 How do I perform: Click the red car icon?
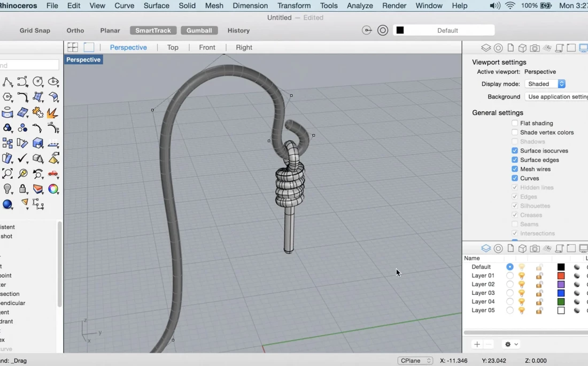tap(53, 173)
